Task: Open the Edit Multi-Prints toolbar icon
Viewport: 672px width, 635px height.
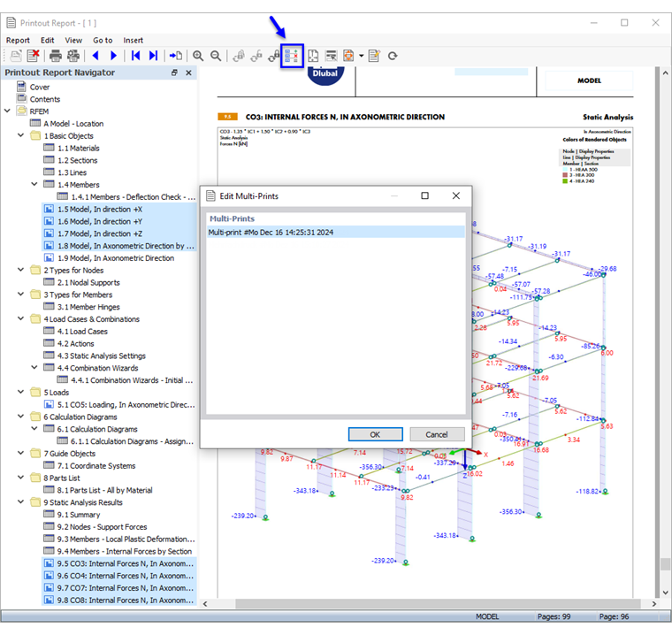Action: tap(292, 56)
